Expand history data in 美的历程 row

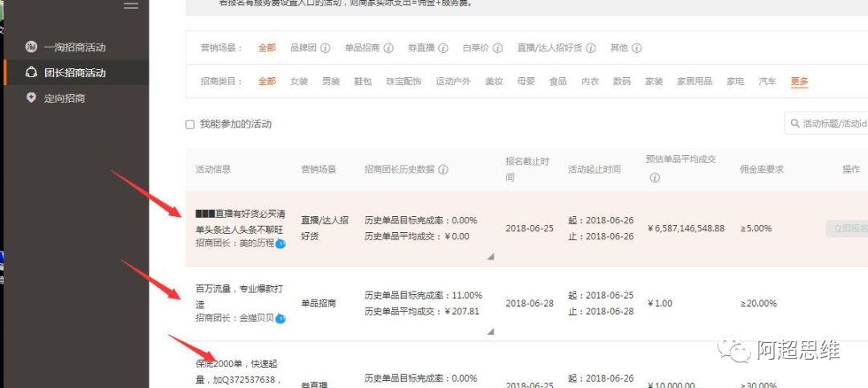490,256
